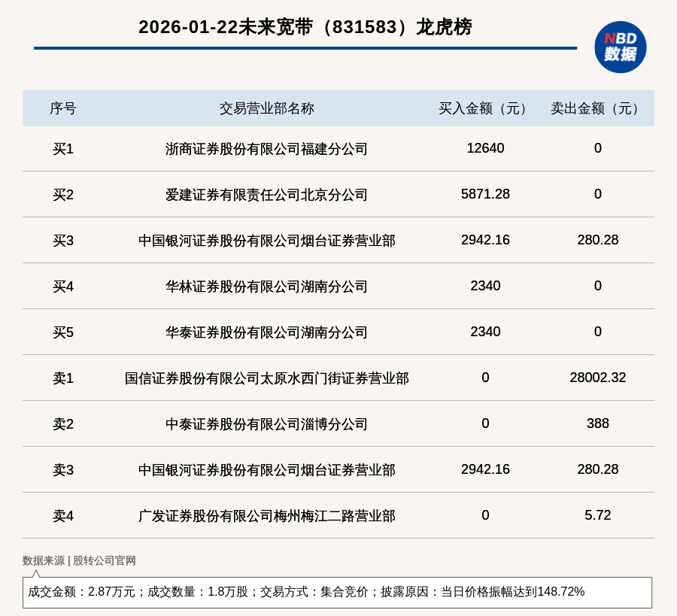Click the 卖出金额（元） column header

(597, 108)
